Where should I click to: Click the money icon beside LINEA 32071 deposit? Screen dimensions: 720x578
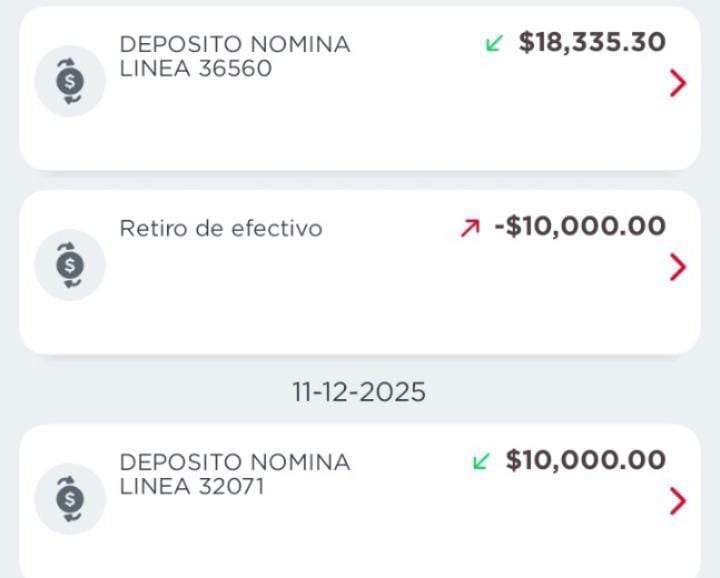pyautogui.click(x=70, y=499)
